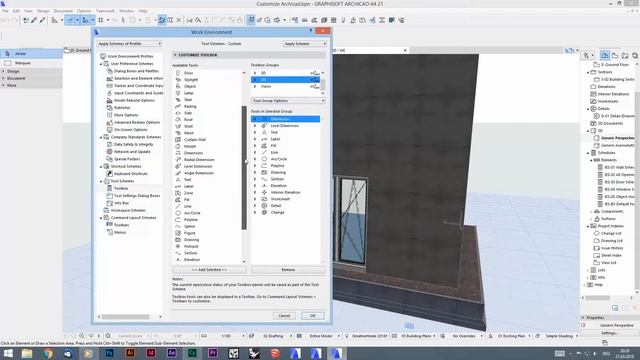Select Menus under Command Layout Schemes

tap(120, 233)
